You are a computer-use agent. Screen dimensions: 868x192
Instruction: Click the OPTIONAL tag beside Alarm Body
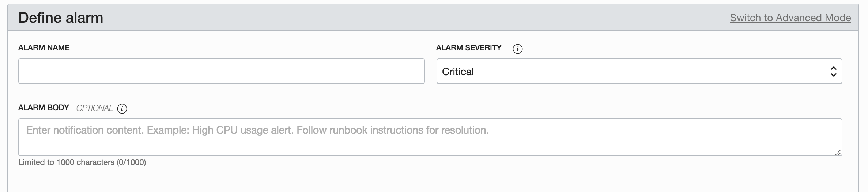(94, 108)
